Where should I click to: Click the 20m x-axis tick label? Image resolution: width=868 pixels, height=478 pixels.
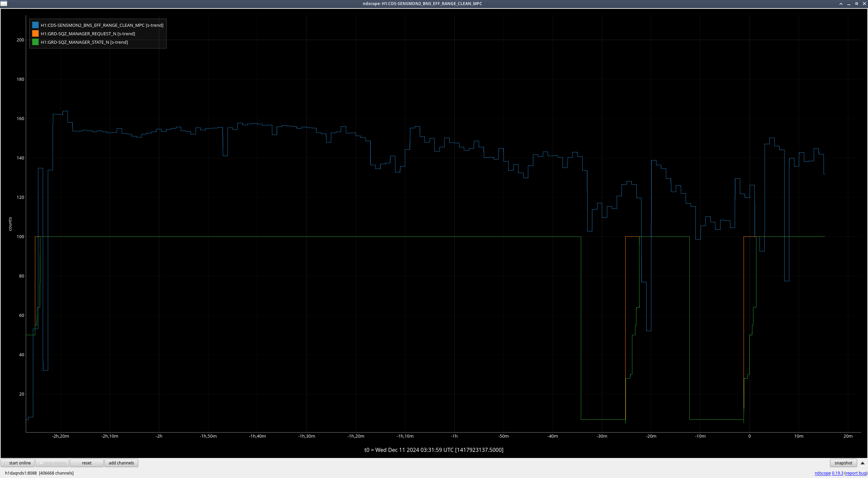(848, 436)
